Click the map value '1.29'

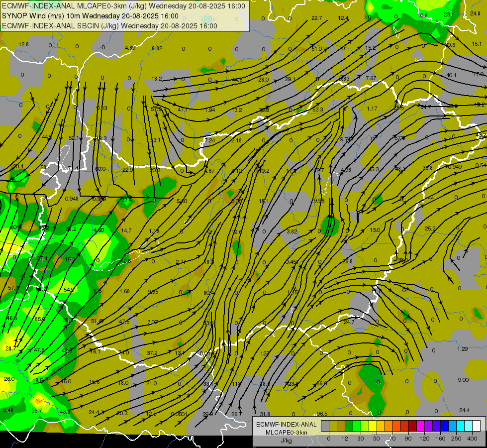pyautogui.click(x=463, y=349)
